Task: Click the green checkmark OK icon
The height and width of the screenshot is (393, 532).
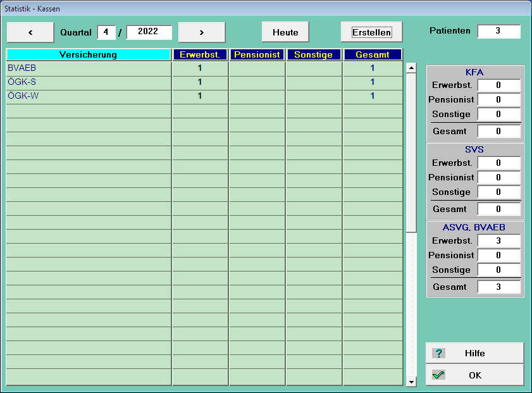Action: click(x=438, y=375)
